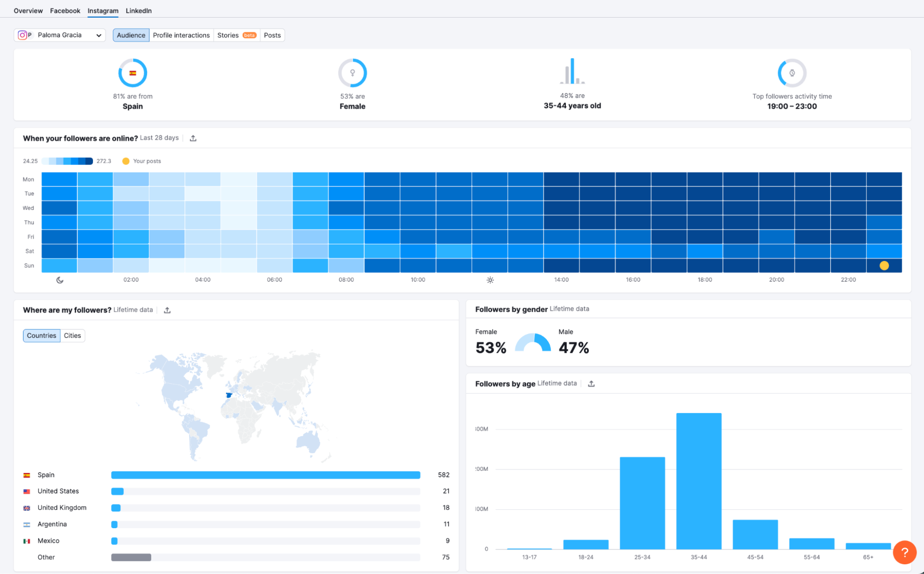Open the Posts section
This screenshot has height=574, width=924.
pos(272,35)
